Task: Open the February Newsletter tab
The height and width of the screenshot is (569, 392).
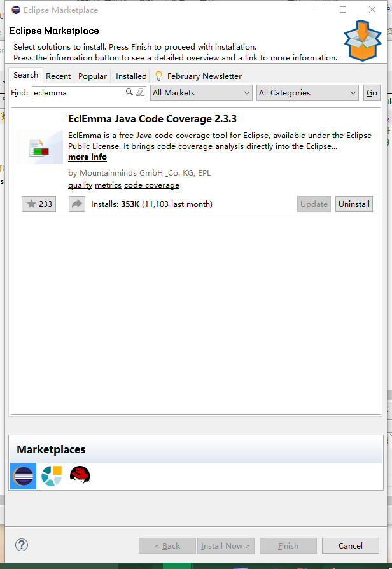Action: pyautogui.click(x=198, y=76)
